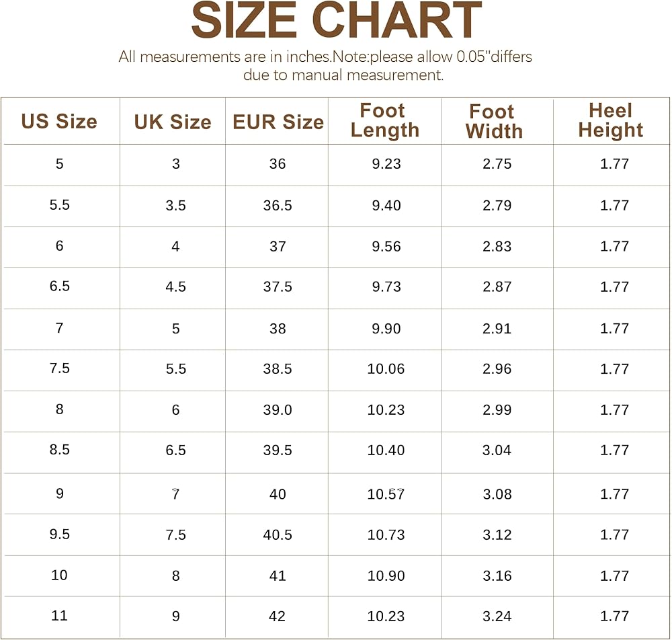Click the EUR Size column header
This screenshot has height=640, width=672.
tap(278, 122)
